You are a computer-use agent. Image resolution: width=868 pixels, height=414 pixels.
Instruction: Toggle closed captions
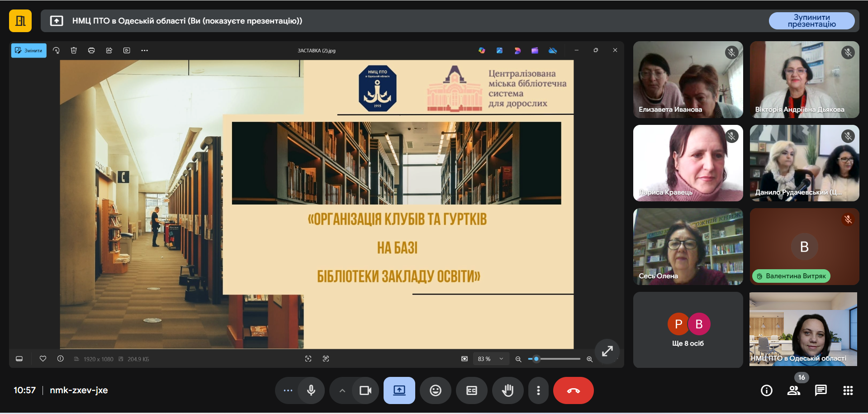(x=471, y=390)
